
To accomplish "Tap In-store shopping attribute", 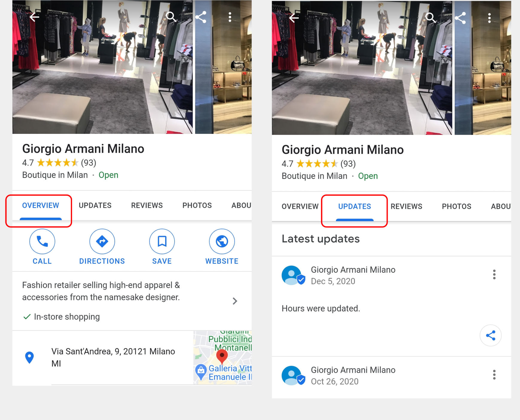I will (x=61, y=317).
